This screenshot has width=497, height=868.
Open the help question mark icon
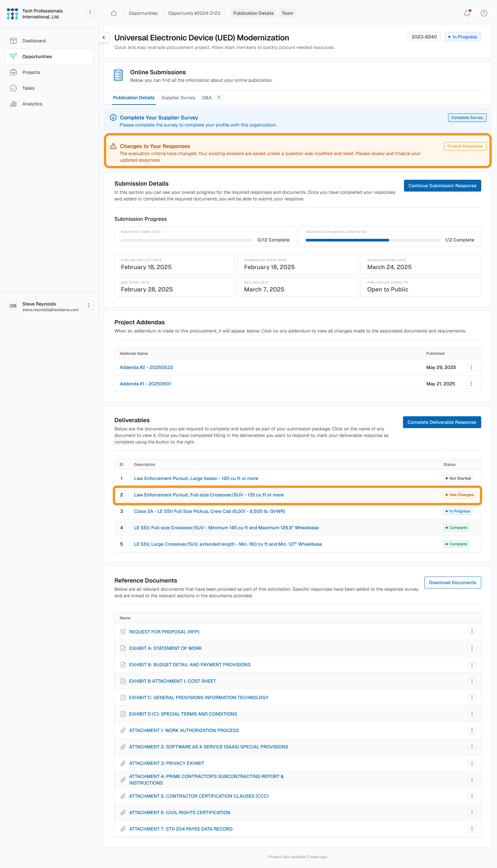[x=484, y=13]
